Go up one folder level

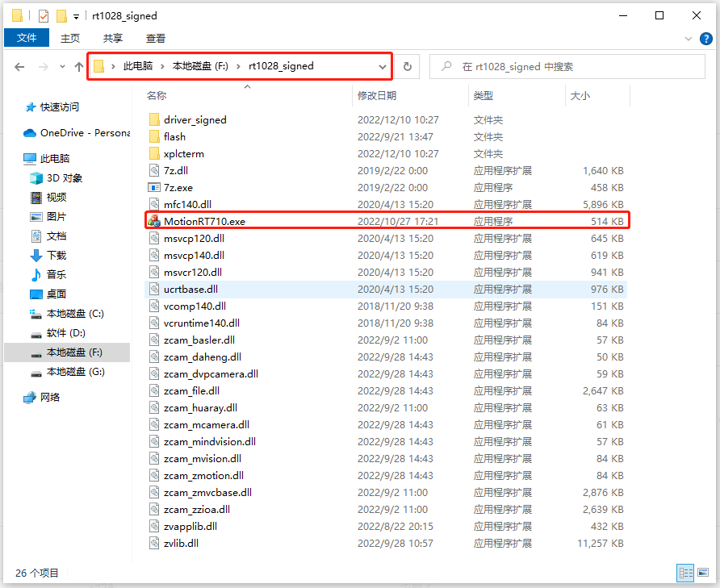point(79,67)
